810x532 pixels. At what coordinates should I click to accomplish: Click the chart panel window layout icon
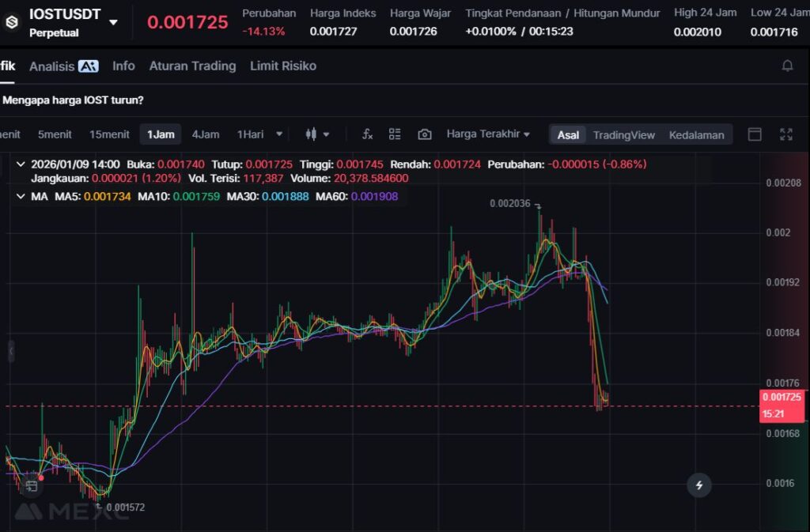click(x=755, y=134)
